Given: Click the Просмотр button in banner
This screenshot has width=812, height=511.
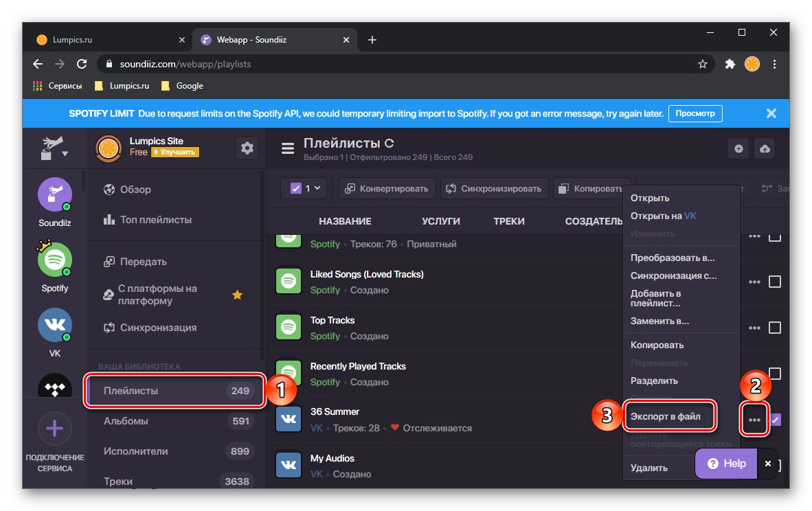Looking at the screenshot, I should pyautogui.click(x=695, y=113).
